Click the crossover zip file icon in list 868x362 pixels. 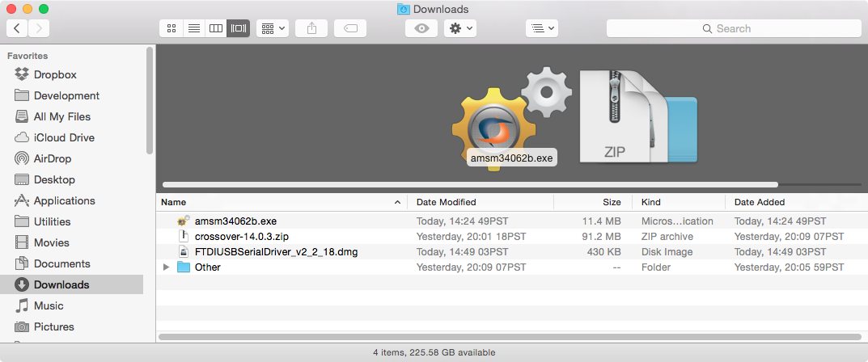(x=184, y=237)
